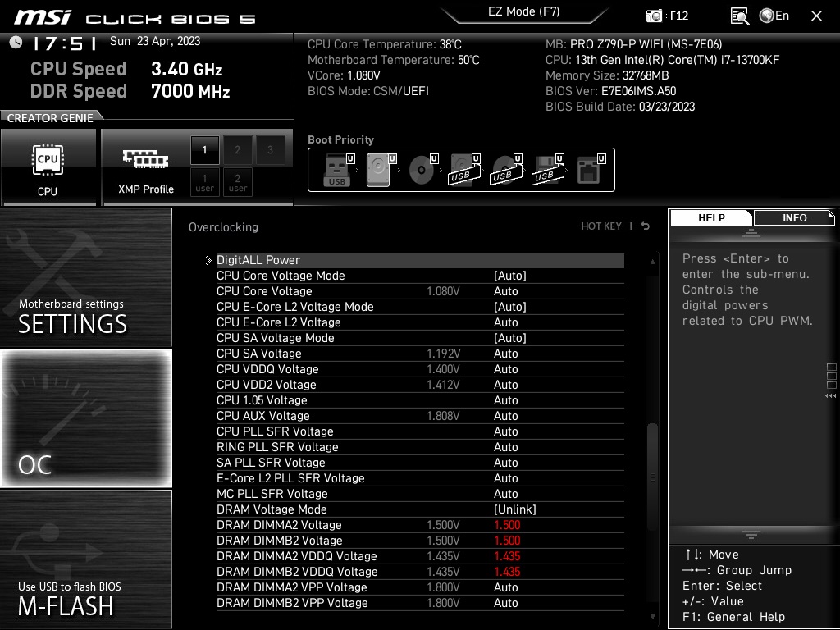Select the MC PLL SFR Voltage row
Image resolution: width=840 pixels, height=630 pixels.
click(420, 493)
